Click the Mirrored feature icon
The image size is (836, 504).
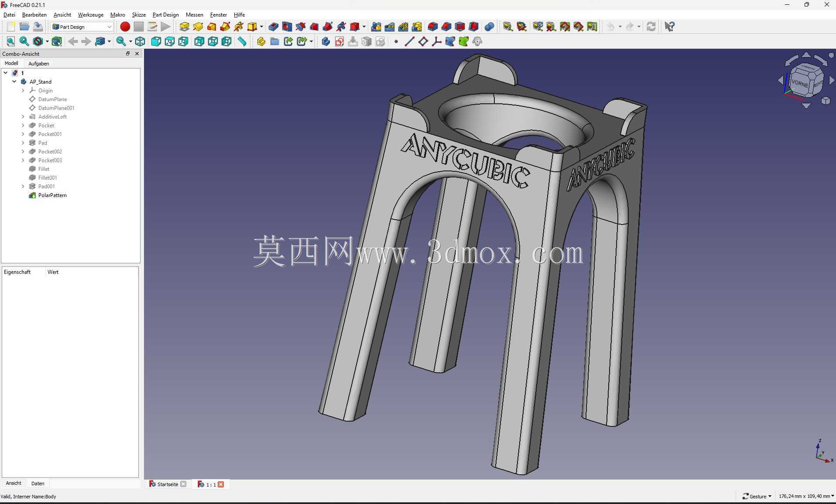pyautogui.click(x=376, y=27)
